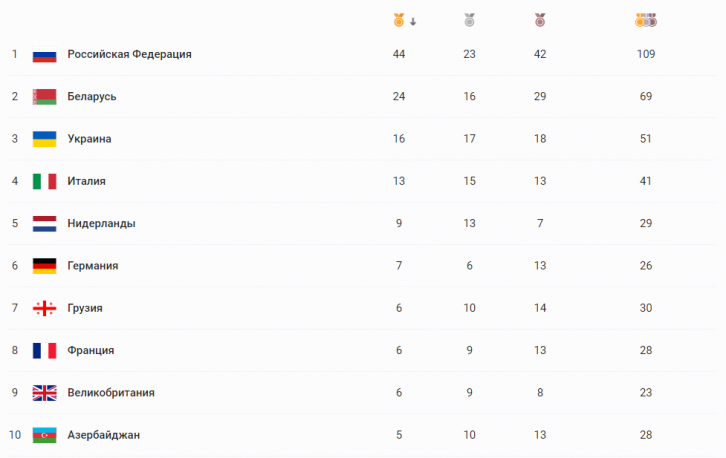Screen dimensions: 726x458
Task: Click the Italy flag icon
Action: (44, 181)
